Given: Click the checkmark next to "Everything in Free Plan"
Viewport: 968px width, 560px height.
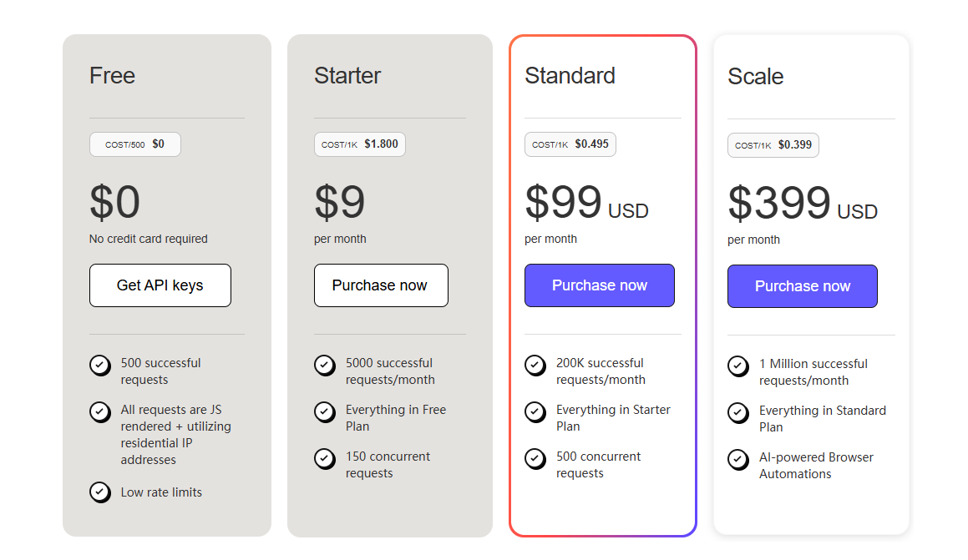Looking at the screenshot, I should [324, 412].
